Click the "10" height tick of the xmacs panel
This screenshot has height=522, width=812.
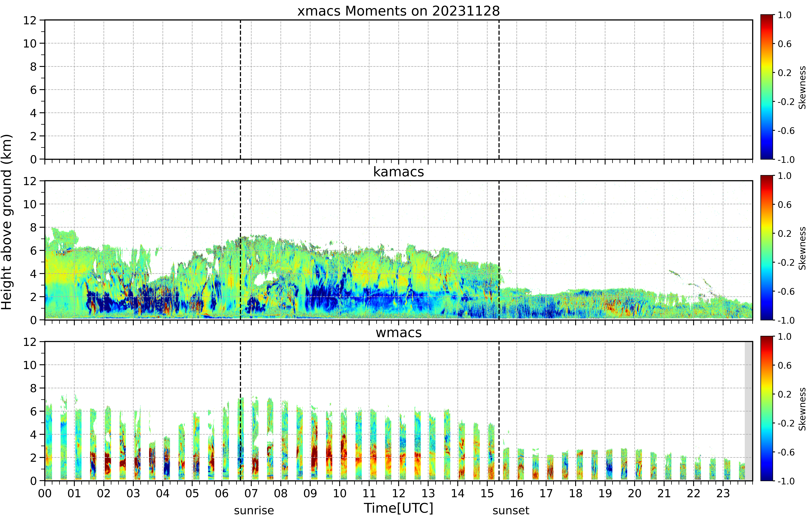(x=30, y=43)
